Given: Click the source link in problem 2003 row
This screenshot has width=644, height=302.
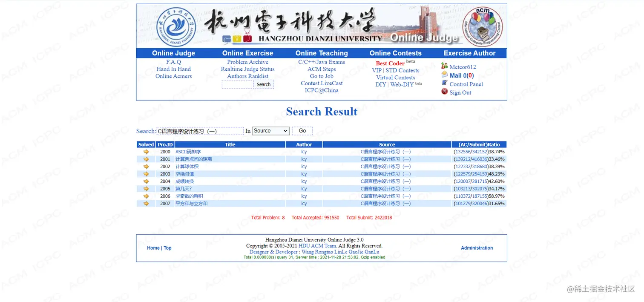Looking at the screenshot, I should tap(385, 174).
